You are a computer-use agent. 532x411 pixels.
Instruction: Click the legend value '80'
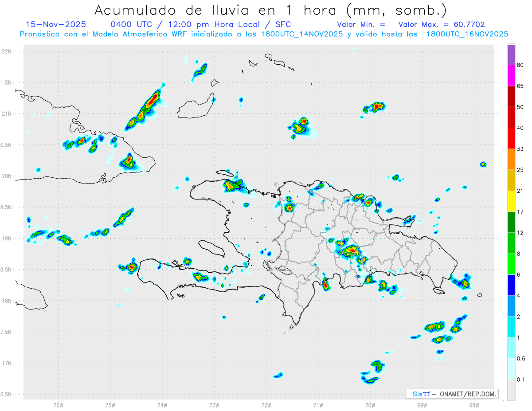click(x=520, y=65)
